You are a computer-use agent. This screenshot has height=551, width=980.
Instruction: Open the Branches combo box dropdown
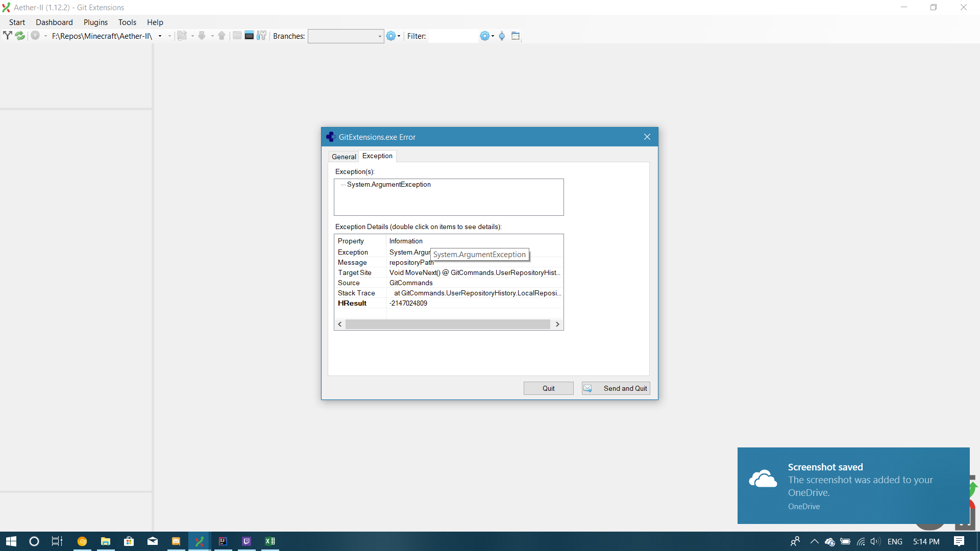coord(379,36)
